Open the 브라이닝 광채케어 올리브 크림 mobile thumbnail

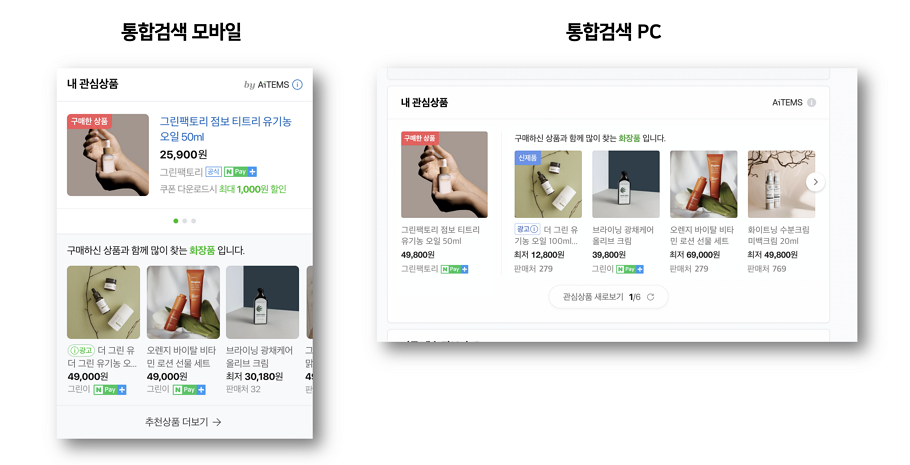(x=262, y=302)
